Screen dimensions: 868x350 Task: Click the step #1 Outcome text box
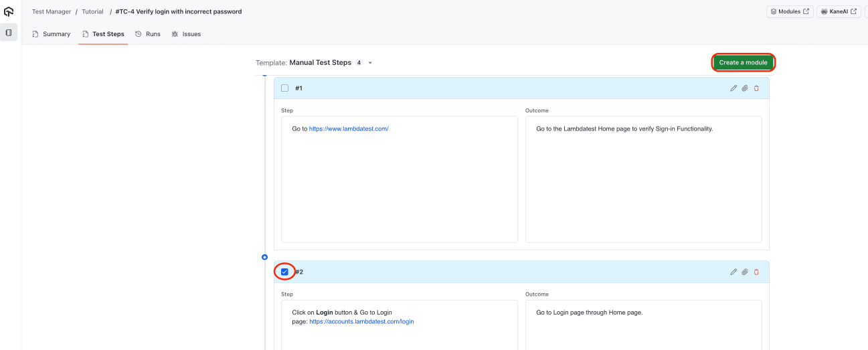(643, 179)
